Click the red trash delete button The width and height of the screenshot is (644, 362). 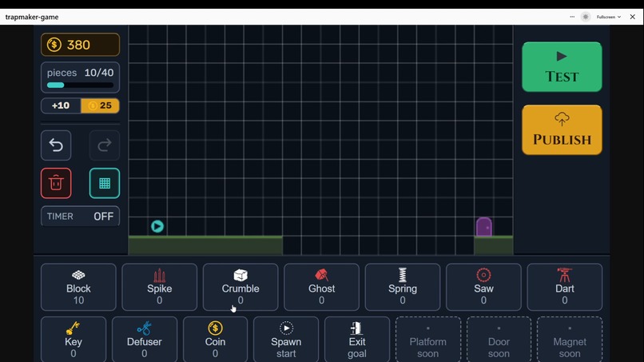tap(56, 183)
